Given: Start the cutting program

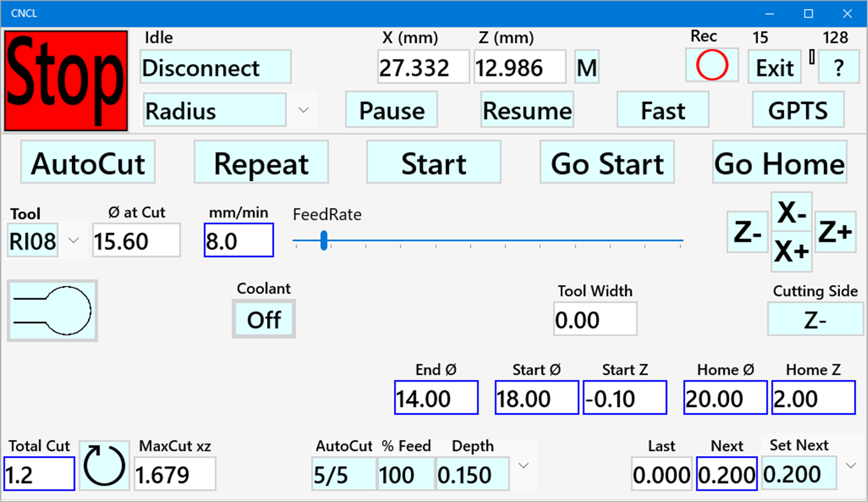Looking at the screenshot, I should click(433, 163).
